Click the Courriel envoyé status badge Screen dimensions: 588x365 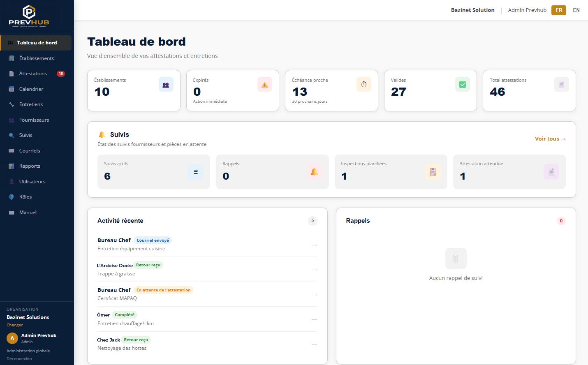tap(153, 240)
